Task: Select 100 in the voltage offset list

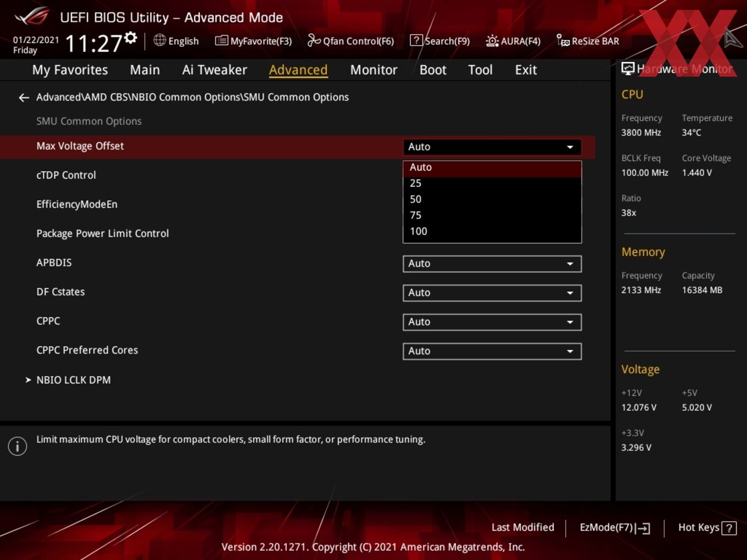Action: point(492,231)
